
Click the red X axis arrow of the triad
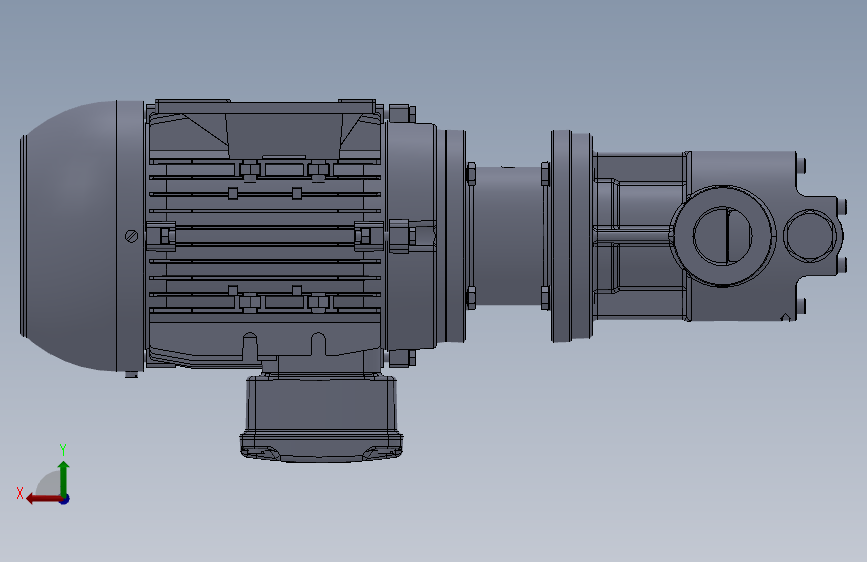point(44,499)
